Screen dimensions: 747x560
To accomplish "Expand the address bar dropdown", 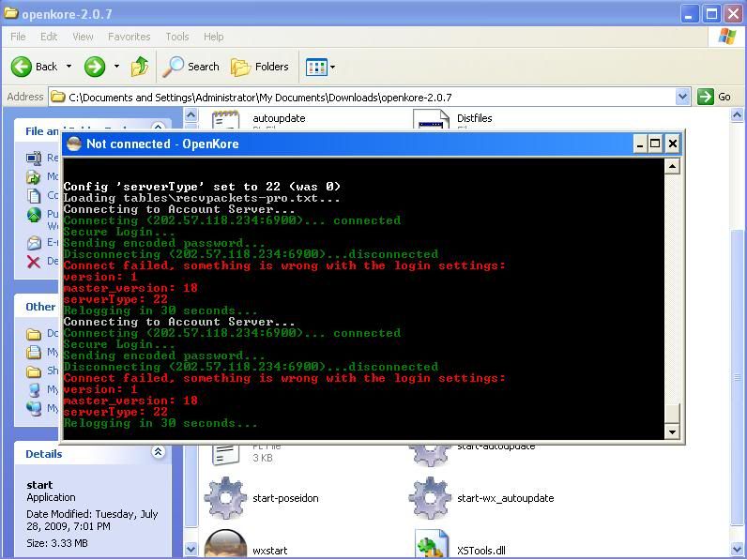I will coord(682,98).
